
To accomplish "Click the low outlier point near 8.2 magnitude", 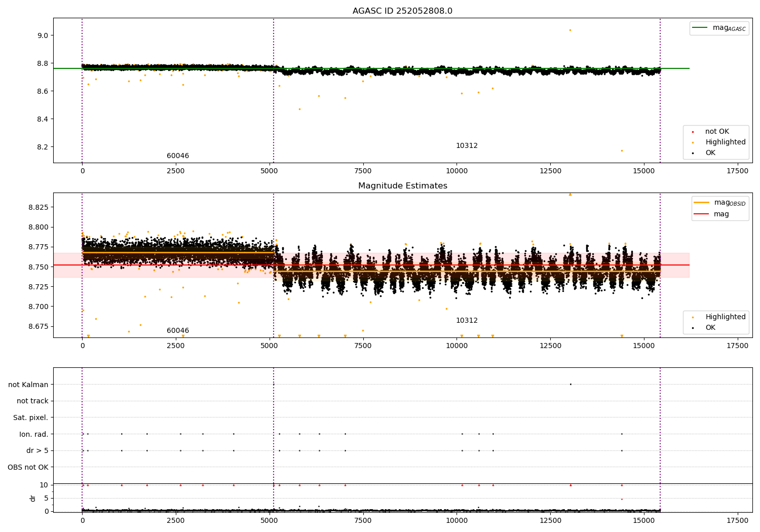I will coord(622,150).
